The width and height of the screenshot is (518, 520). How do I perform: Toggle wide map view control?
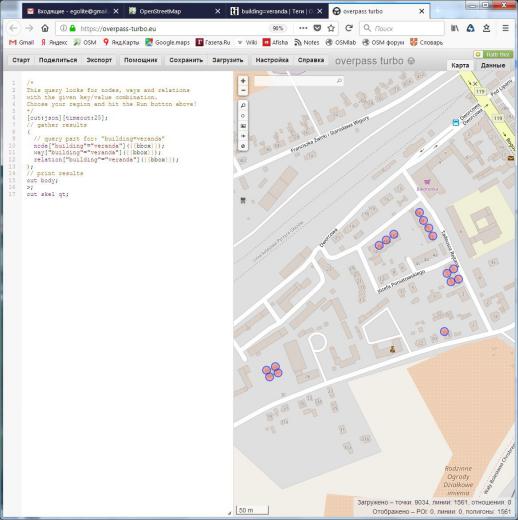pos(243,136)
